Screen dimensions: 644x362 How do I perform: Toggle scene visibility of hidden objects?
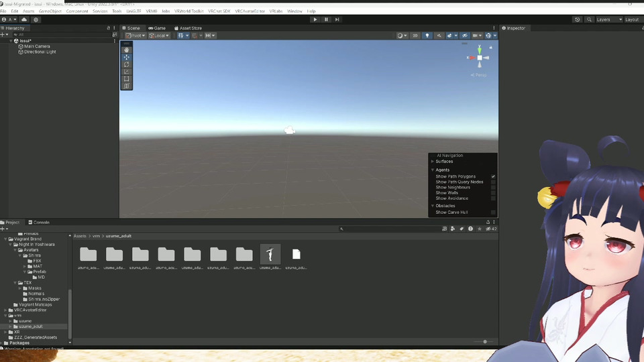pyautogui.click(x=464, y=36)
